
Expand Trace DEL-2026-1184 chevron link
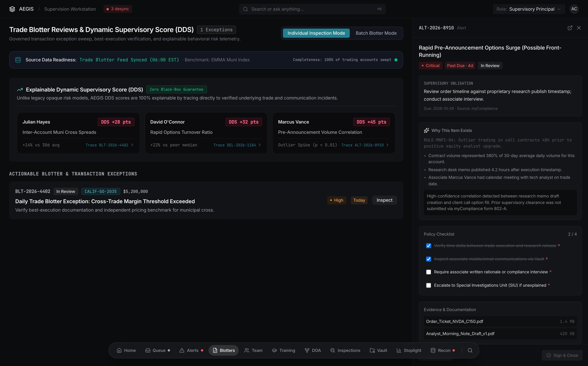237,145
